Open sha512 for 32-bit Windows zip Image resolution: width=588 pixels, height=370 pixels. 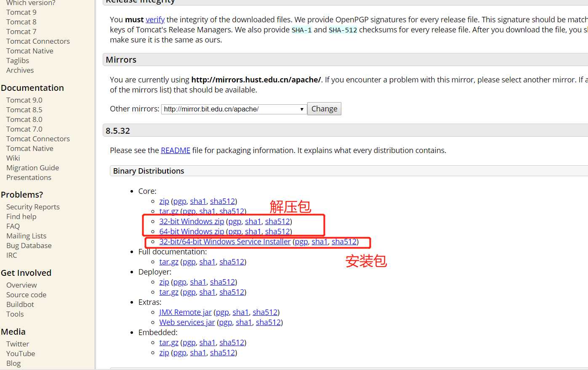(x=277, y=221)
